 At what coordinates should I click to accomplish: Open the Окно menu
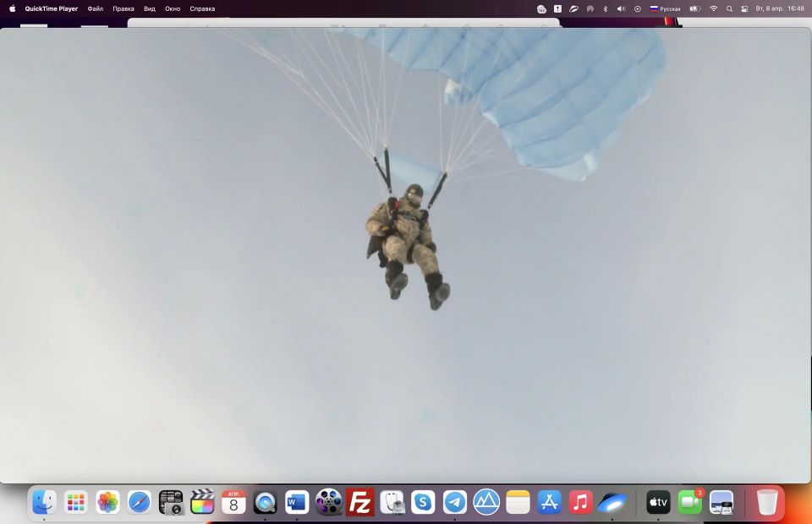coord(173,8)
